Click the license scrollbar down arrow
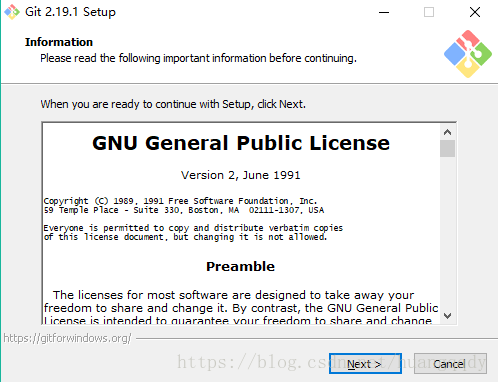This screenshot has height=382, width=498. coord(447,315)
